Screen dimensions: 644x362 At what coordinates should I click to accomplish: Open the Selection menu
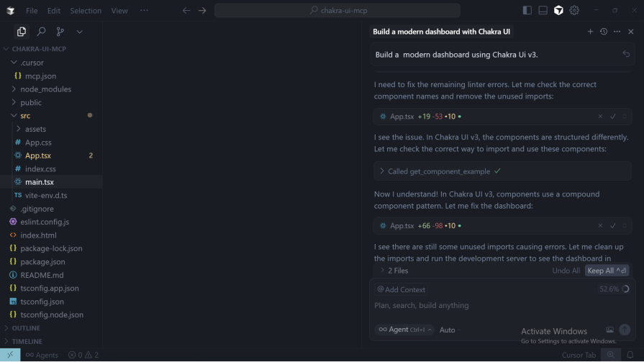tap(86, 11)
